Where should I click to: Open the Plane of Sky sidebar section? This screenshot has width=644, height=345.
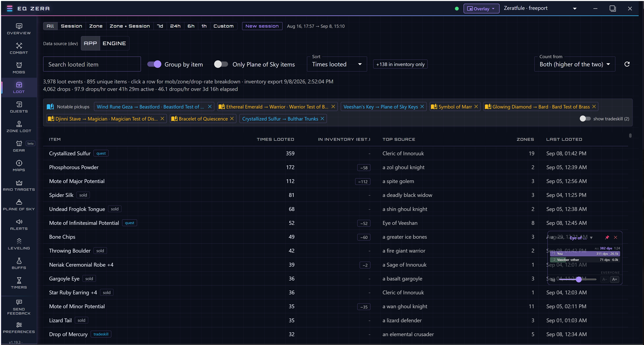point(19,205)
